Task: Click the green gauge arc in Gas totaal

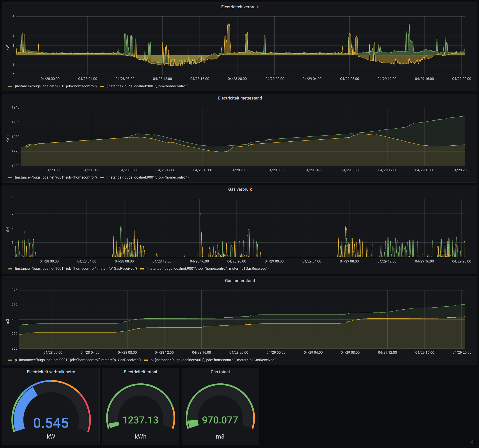Action: 193,424
